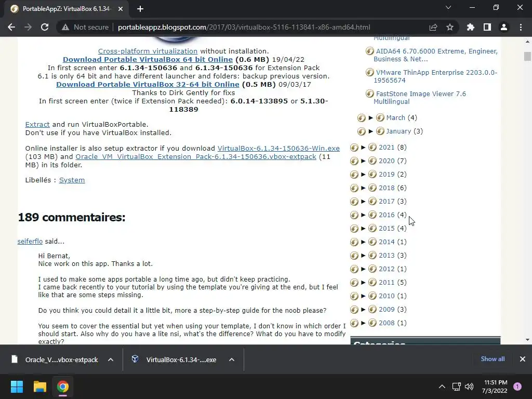Open options for the vbox-extpack download
532x399 pixels.
(x=111, y=360)
